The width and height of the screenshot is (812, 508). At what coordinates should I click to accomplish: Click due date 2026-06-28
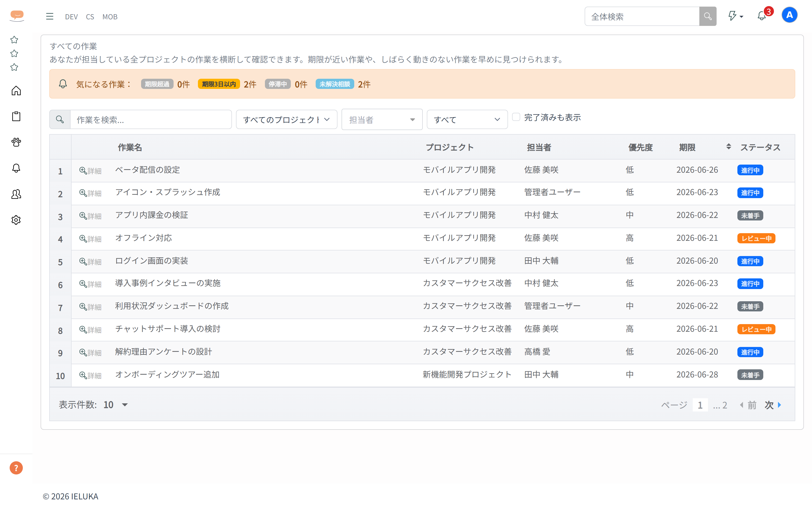pos(697,374)
